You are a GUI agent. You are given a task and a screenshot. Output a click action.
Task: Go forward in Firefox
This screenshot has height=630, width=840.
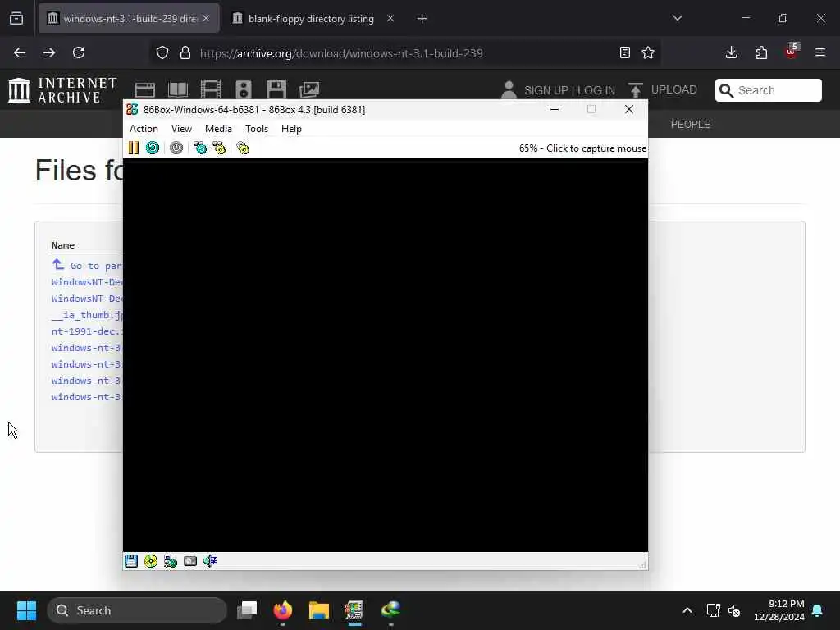pos(49,52)
